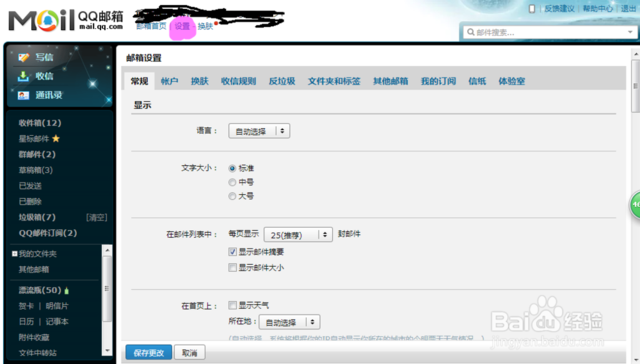640x364 pixels.
Task: Open 垃圾箱(7) folder
Action: (37, 217)
